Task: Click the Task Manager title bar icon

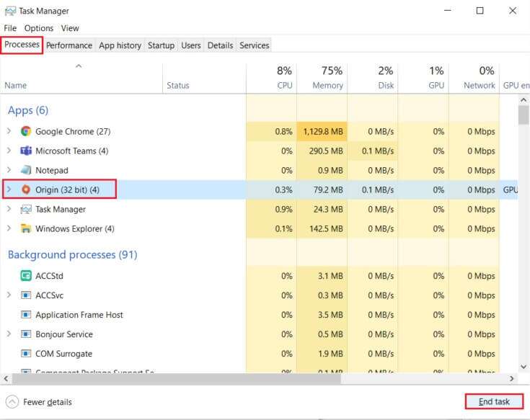Action: tap(10, 11)
